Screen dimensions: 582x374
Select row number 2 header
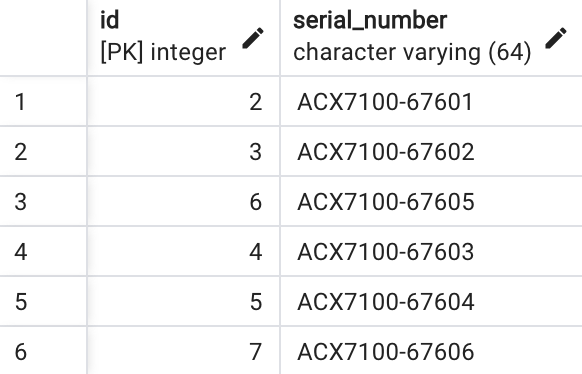[43, 152]
